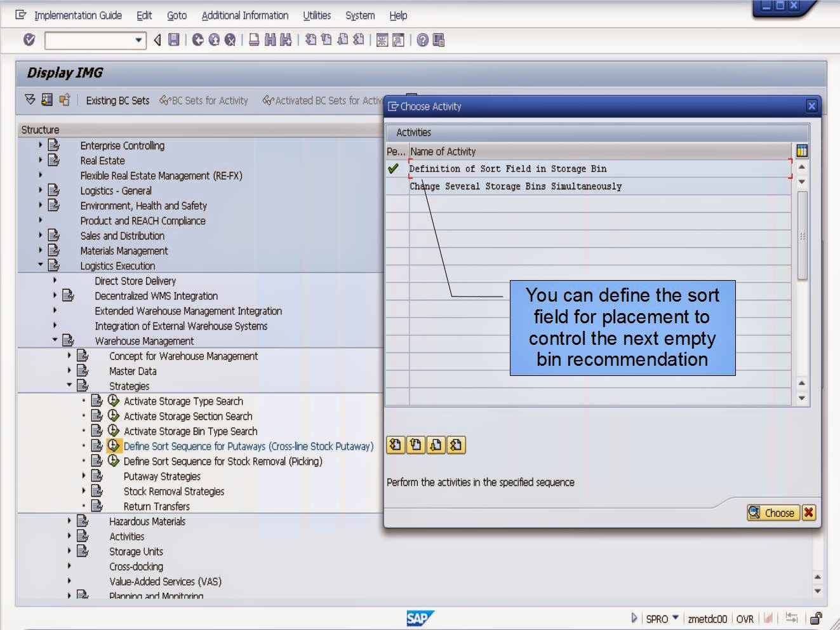
Task: Open the Additional Information menu
Action: tap(244, 15)
